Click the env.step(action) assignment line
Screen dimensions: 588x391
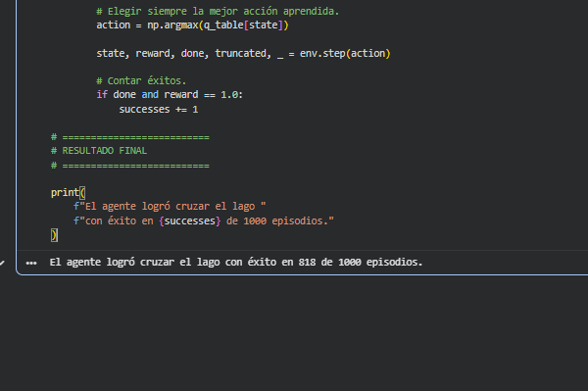[x=243, y=54]
